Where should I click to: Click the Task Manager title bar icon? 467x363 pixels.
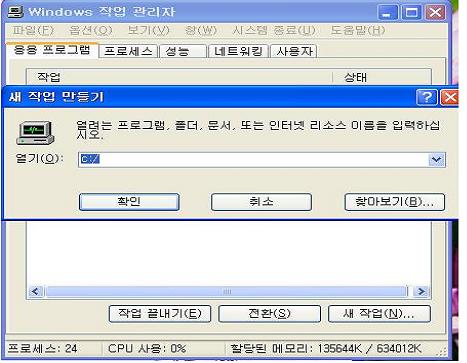[16, 12]
